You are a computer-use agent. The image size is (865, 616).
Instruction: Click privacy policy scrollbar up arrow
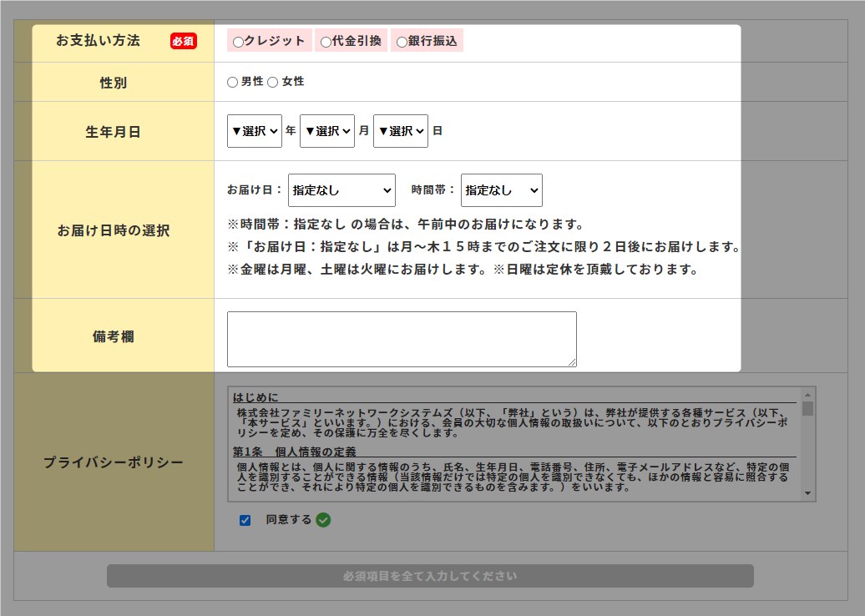807,395
